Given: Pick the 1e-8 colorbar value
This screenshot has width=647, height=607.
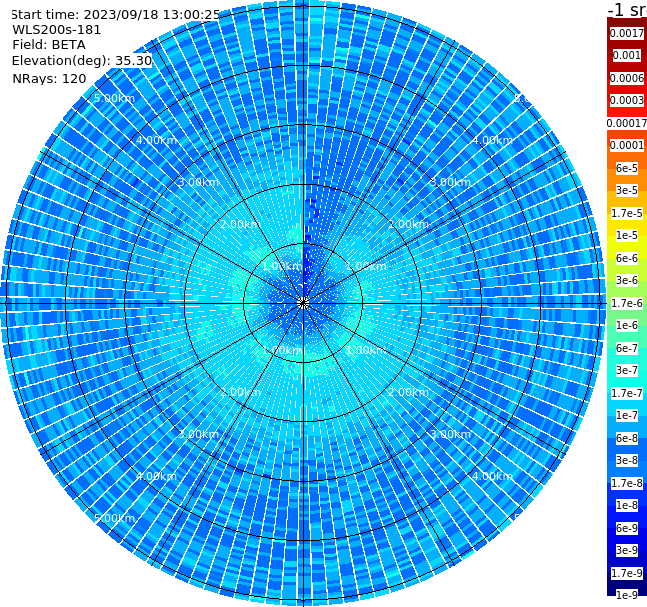Looking at the screenshot, I should click(627, 505).
